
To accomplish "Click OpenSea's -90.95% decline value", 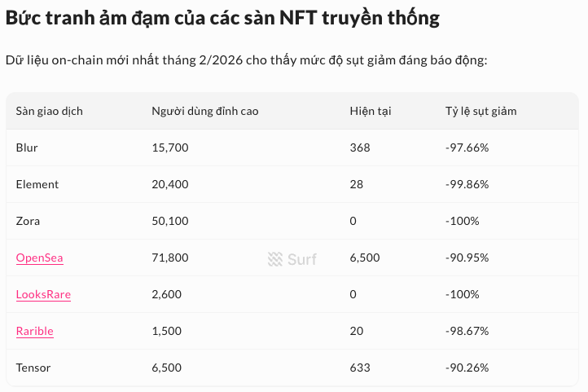I will [467, 258].
